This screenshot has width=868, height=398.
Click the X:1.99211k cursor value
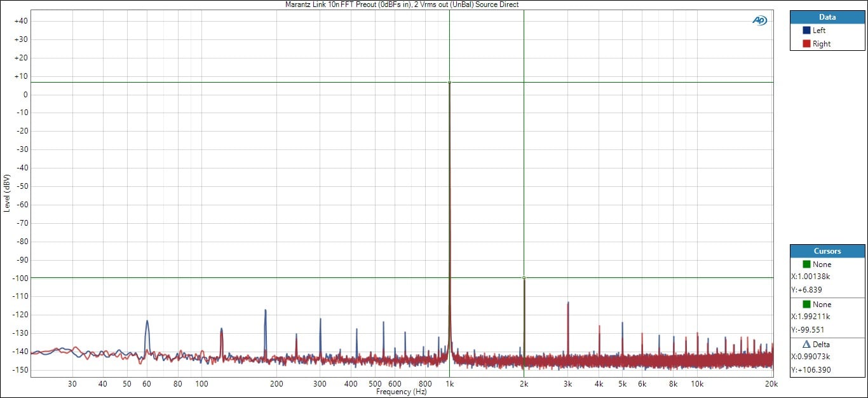(x=811, y=317)
